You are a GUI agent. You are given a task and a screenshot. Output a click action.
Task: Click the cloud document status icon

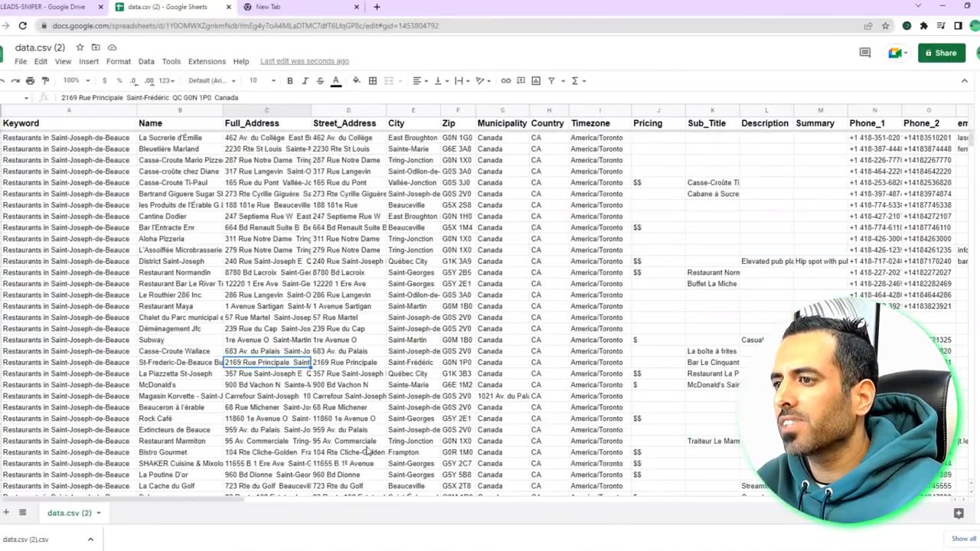pos(112,47)
